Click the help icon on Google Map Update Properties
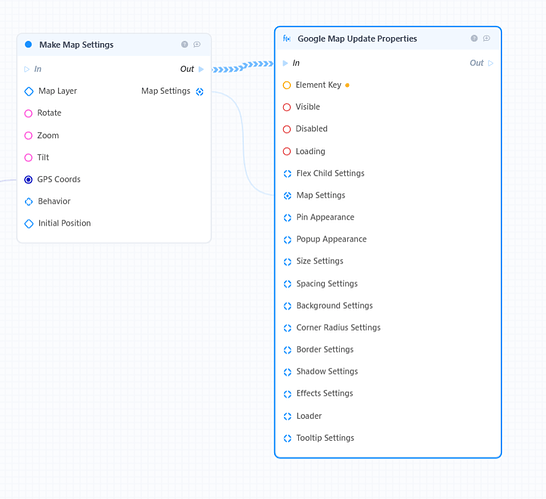The height and width of the screenshot is (499, 546). tap(474, 38)
